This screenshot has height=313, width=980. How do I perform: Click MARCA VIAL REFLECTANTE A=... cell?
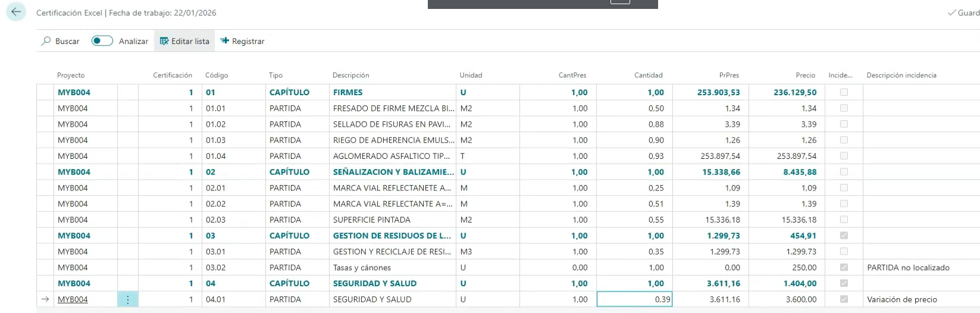[393, 204]
